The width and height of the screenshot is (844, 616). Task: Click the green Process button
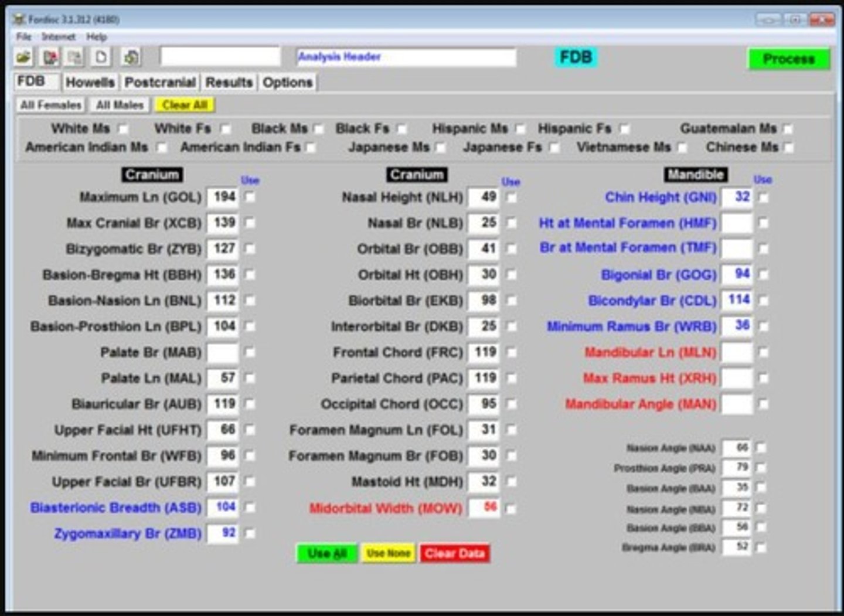tap(789, 59)
